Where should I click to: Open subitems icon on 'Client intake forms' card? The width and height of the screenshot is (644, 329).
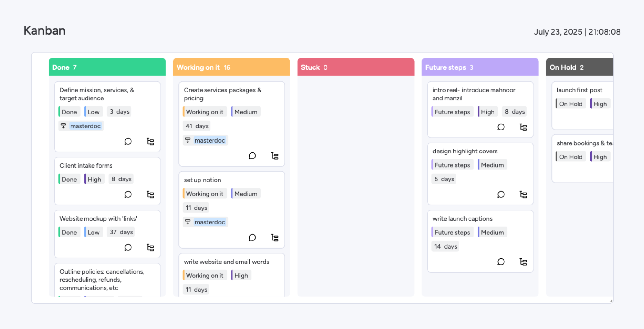150,194
